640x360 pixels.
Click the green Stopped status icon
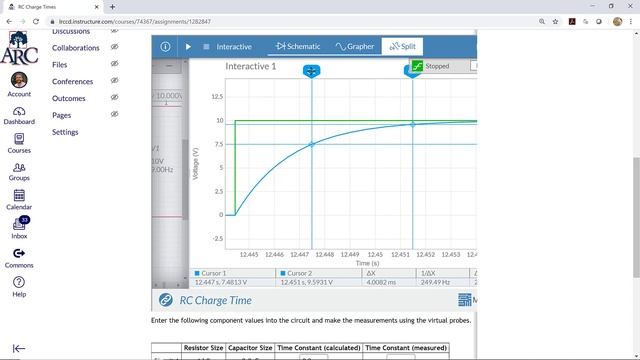click(417, 66)
